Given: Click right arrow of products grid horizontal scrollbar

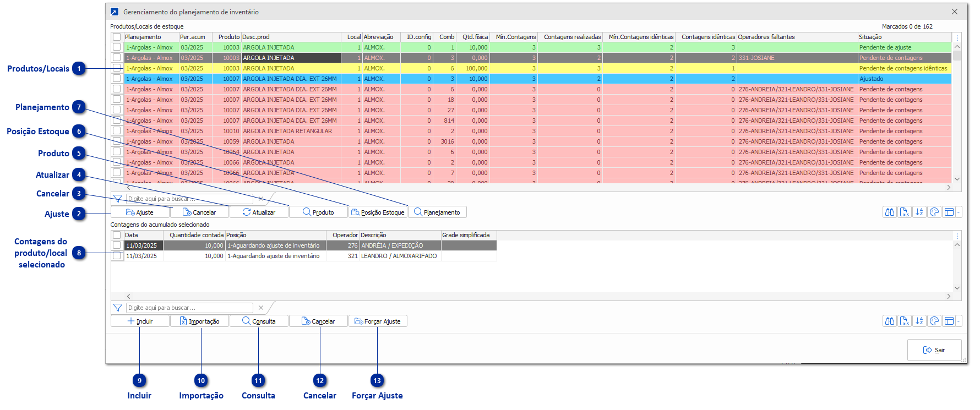Looking at the screenshot, I should point(949,187).
